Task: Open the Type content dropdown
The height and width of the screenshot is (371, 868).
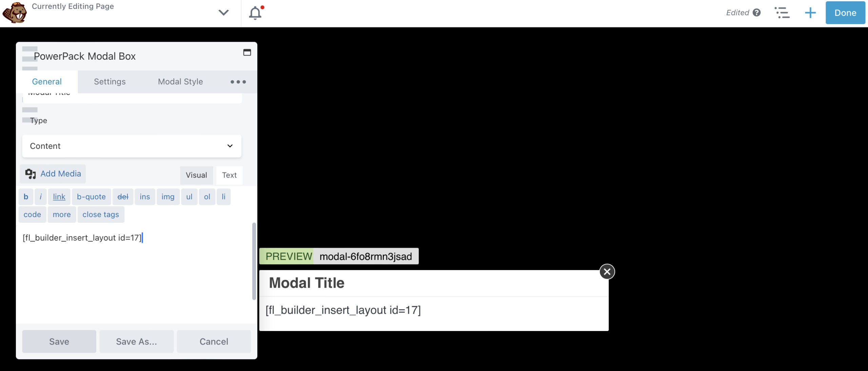Action: [x=131, y=145]
